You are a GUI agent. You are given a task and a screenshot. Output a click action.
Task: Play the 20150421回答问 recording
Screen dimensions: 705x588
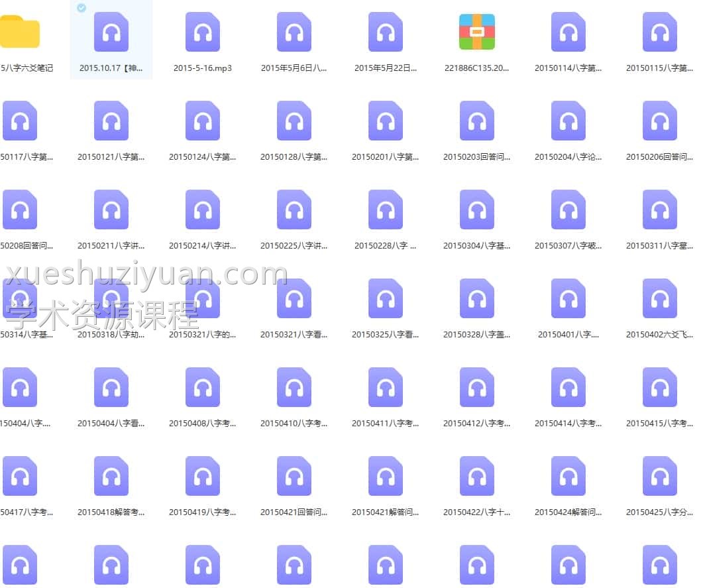click(x=294, y=475)
